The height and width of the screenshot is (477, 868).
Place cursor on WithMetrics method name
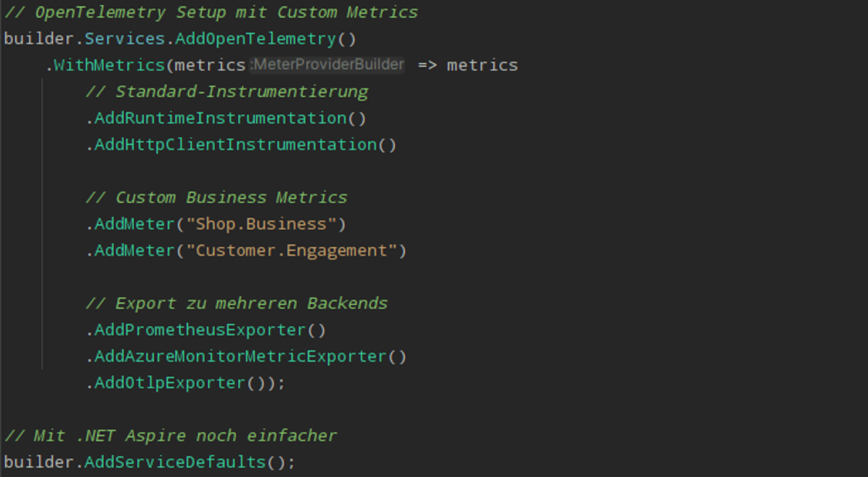click(109, 65)
